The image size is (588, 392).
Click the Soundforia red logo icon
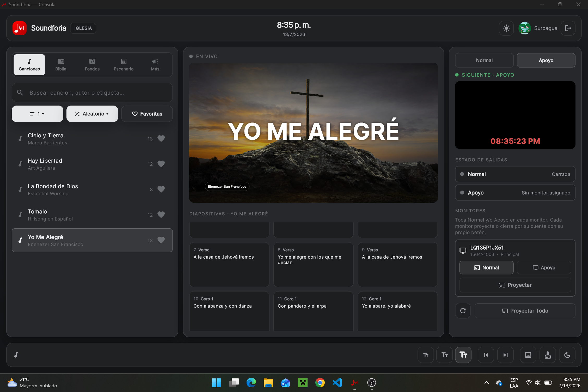pos(20,28)
